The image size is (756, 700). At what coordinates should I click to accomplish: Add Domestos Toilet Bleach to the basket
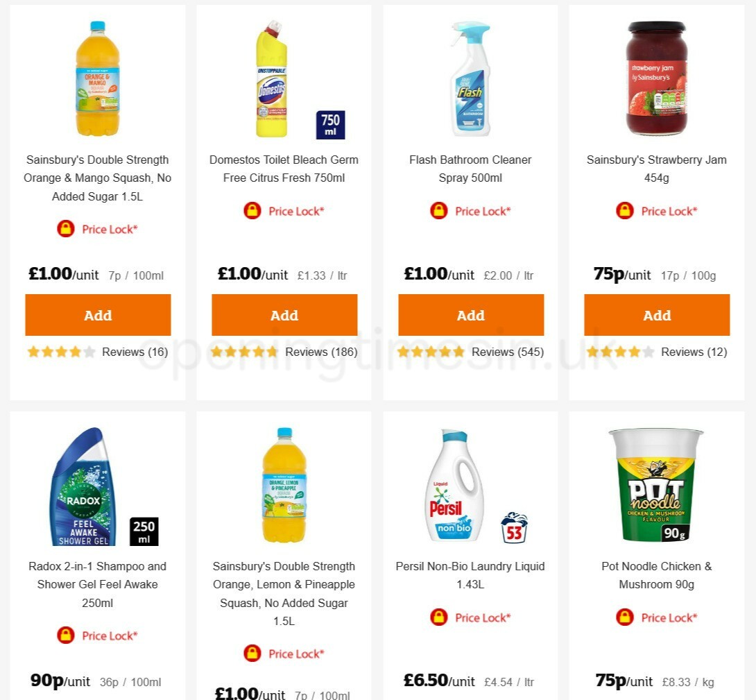point(284,315)
